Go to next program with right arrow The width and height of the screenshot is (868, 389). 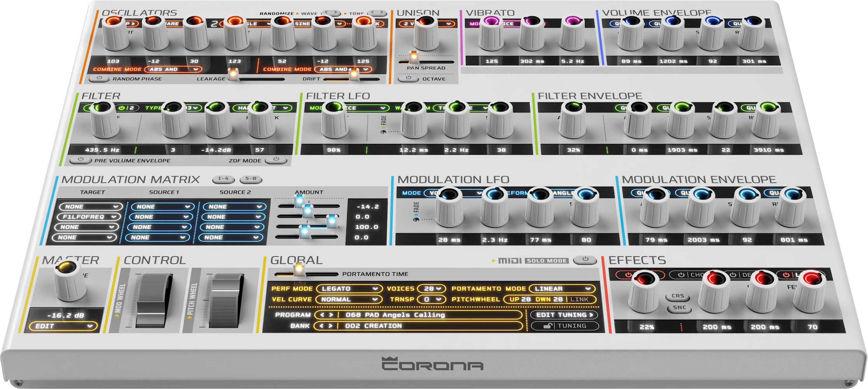331,315
